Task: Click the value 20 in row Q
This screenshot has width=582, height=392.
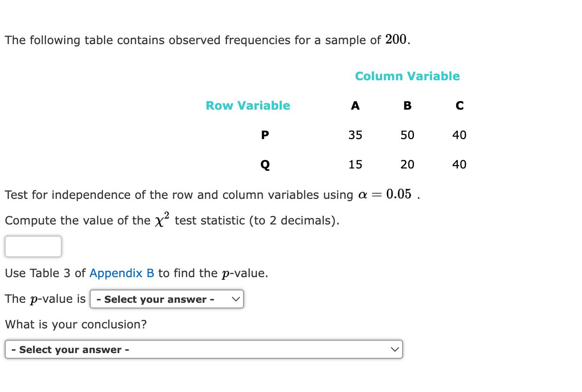Action: 407,164
